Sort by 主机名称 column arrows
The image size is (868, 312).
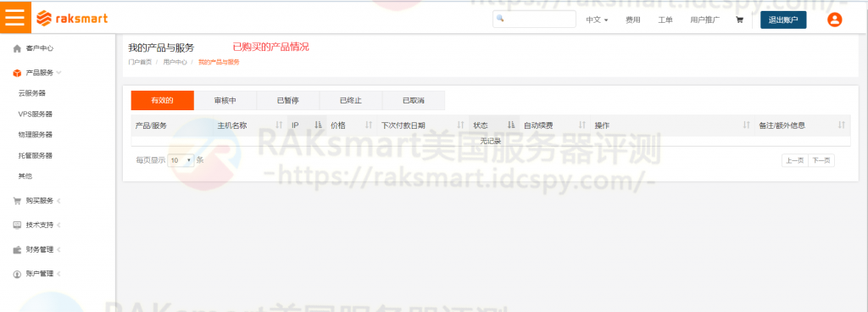point(279,125)
